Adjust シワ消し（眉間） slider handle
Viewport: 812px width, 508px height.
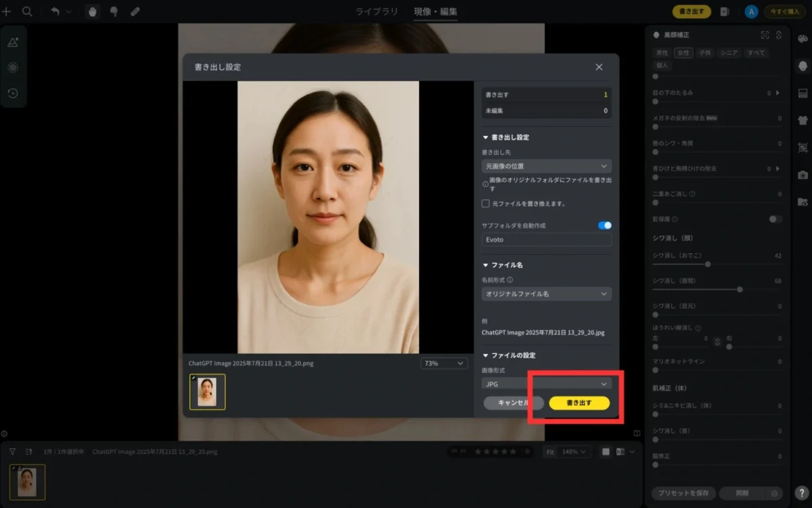click(x=740, y=289)
